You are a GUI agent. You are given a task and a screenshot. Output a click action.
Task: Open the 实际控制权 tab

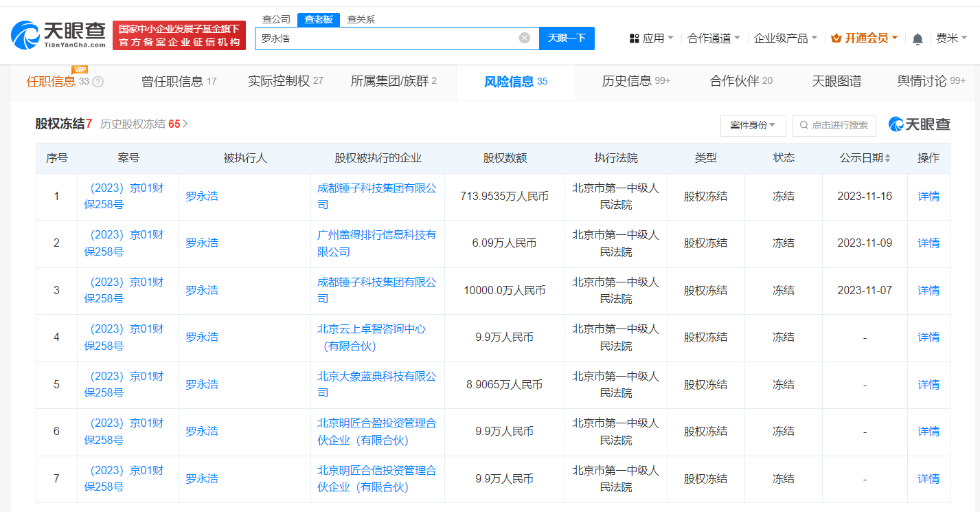(285, 81)
